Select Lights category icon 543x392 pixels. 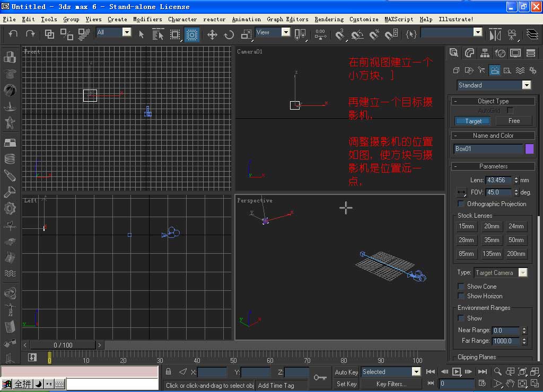coord(481,70)
